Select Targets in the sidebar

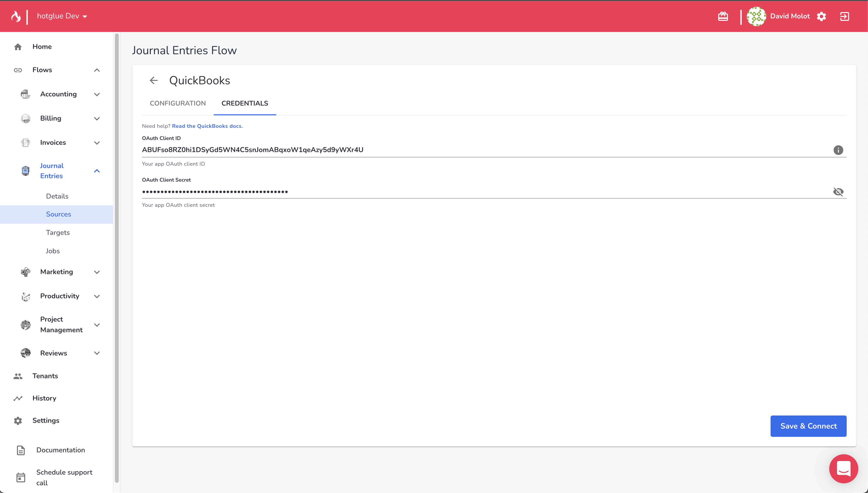pyautogui.click(x=58, y=233)
